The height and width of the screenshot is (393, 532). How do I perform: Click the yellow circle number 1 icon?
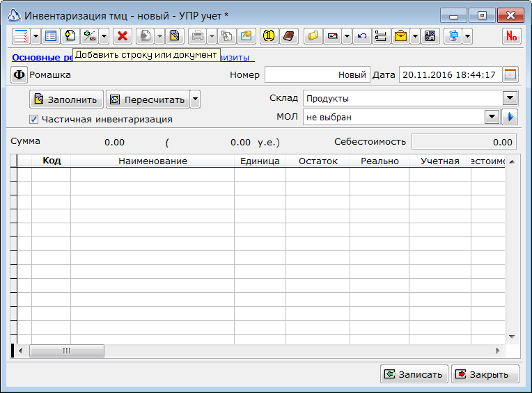pos(269,36)
